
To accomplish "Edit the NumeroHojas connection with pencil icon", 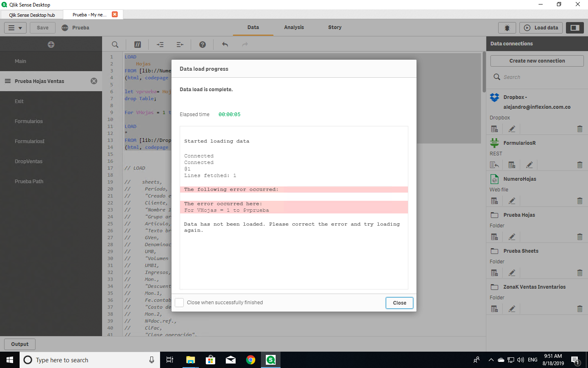I will 512,201.
